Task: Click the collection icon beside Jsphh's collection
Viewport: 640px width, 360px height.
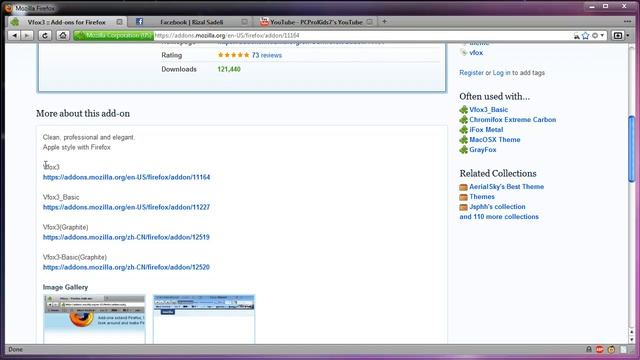Action: 463,207
